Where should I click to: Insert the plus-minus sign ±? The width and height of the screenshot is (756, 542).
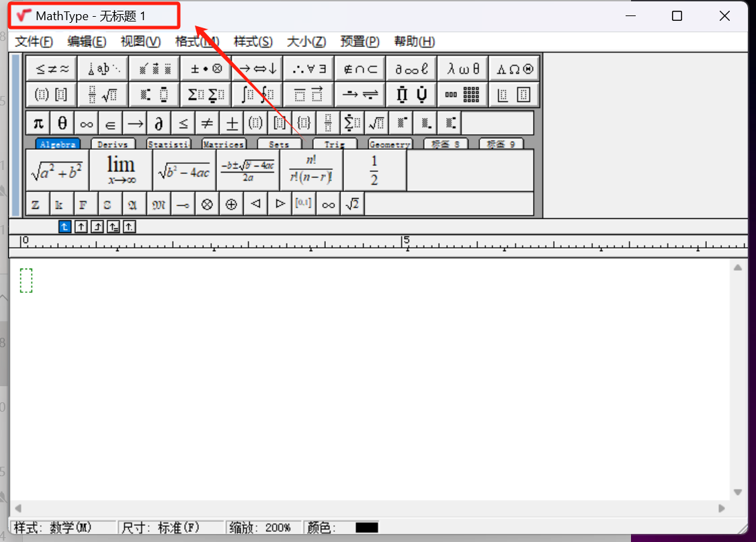coord(231,124)
